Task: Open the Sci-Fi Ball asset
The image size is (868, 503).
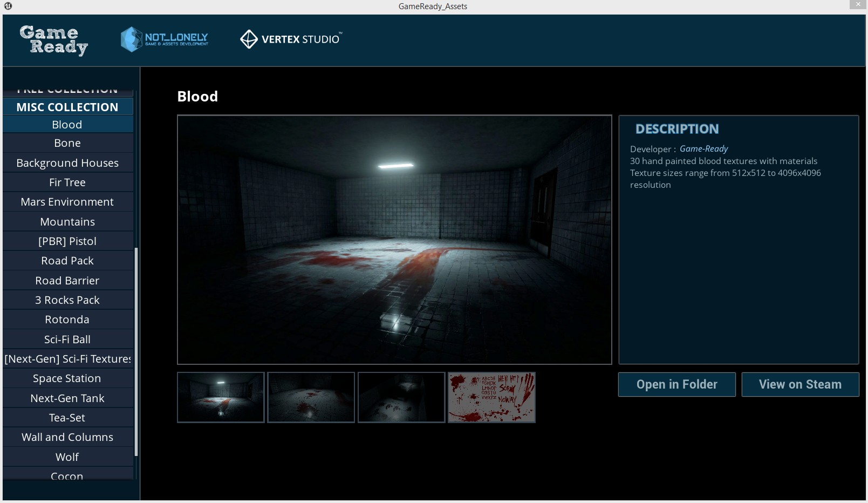Action: 67,339
